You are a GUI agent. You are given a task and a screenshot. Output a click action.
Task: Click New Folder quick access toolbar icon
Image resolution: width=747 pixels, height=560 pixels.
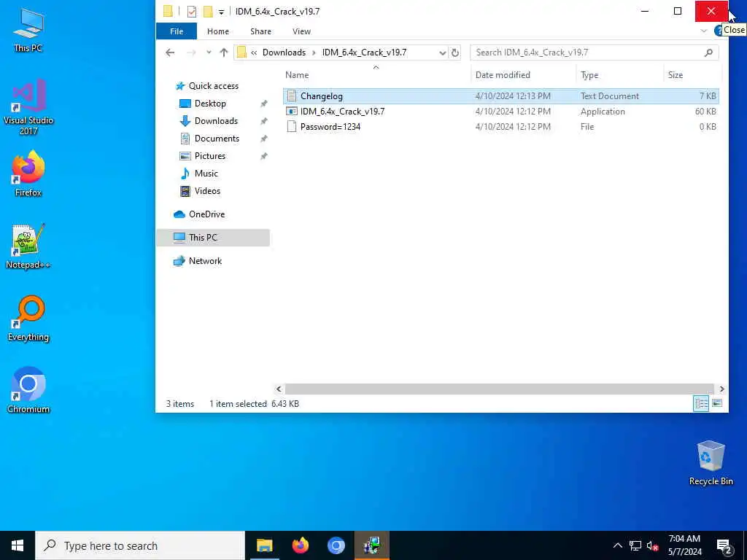[208, 12]
